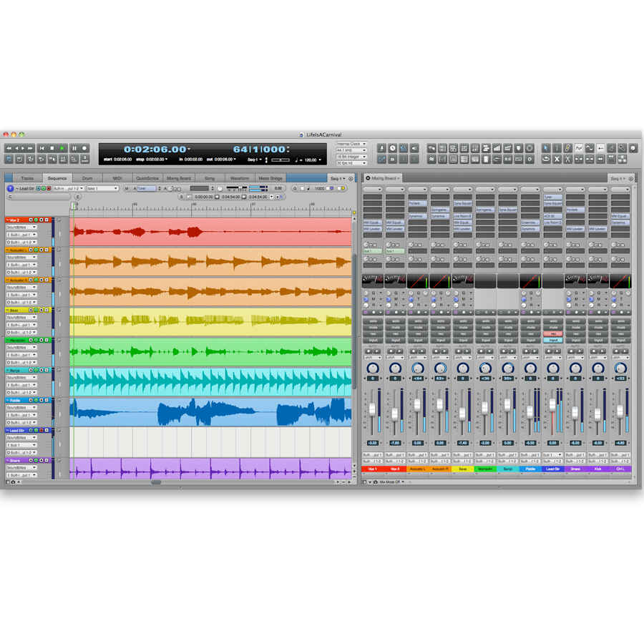Mute the Fiddle mixer channel
The height and width of the screenshot is (644, 644).
pos(531,327)
